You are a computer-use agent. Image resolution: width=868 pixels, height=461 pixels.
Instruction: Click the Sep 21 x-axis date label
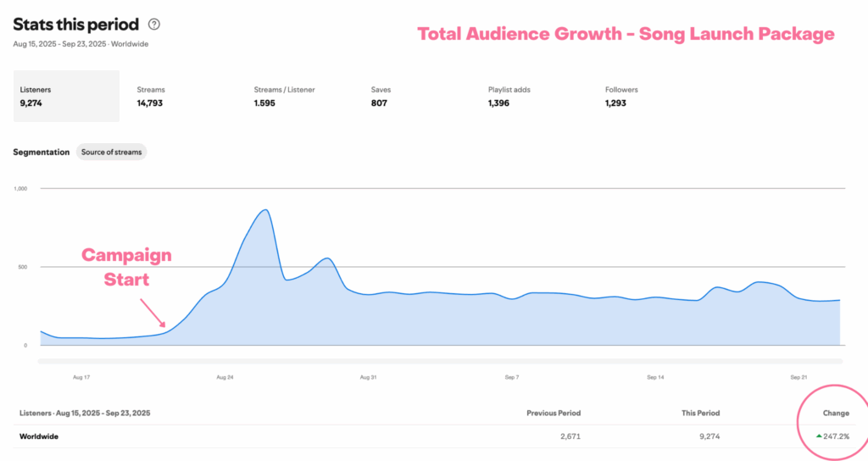tap(798, 376)
